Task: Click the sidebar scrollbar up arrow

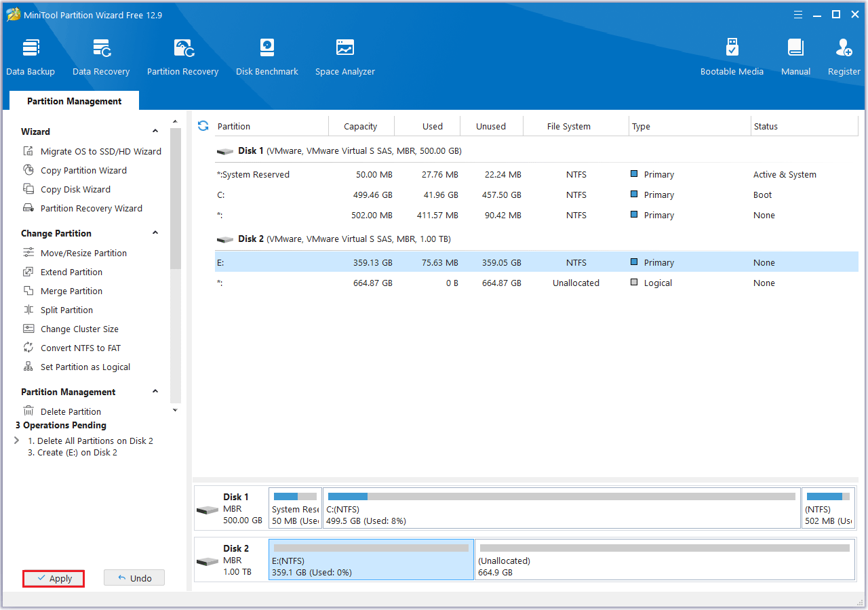Action: tap(176, 121)
